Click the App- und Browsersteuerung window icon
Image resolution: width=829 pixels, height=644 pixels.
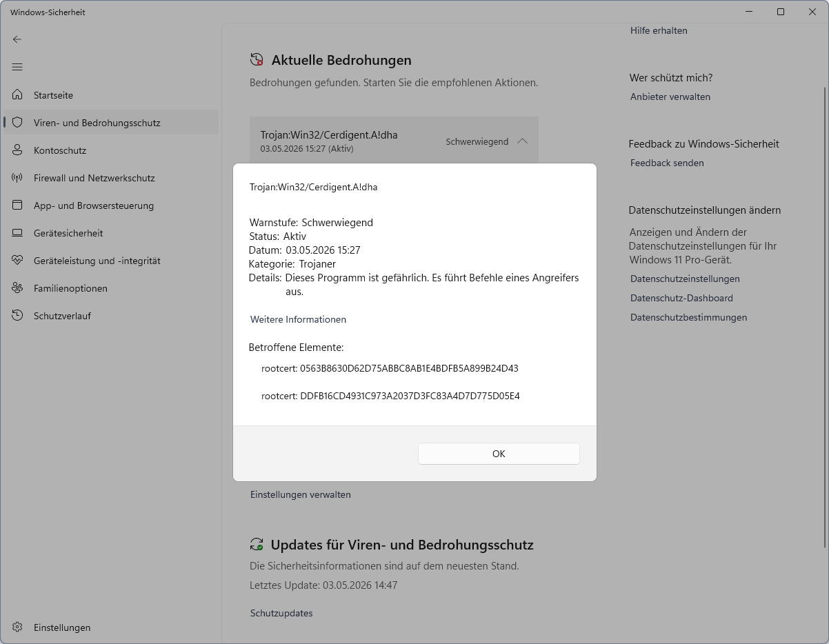pos(17,205)
